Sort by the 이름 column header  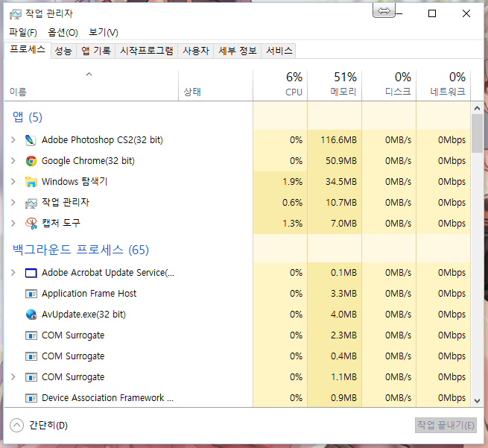91,86
